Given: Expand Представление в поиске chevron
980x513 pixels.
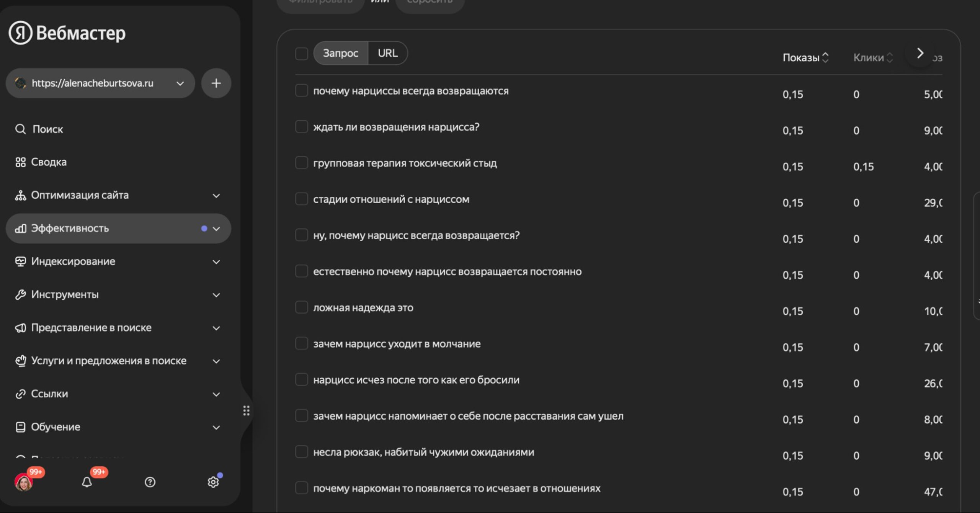Looking at the screenshot, I should click(x=216, y=328).
